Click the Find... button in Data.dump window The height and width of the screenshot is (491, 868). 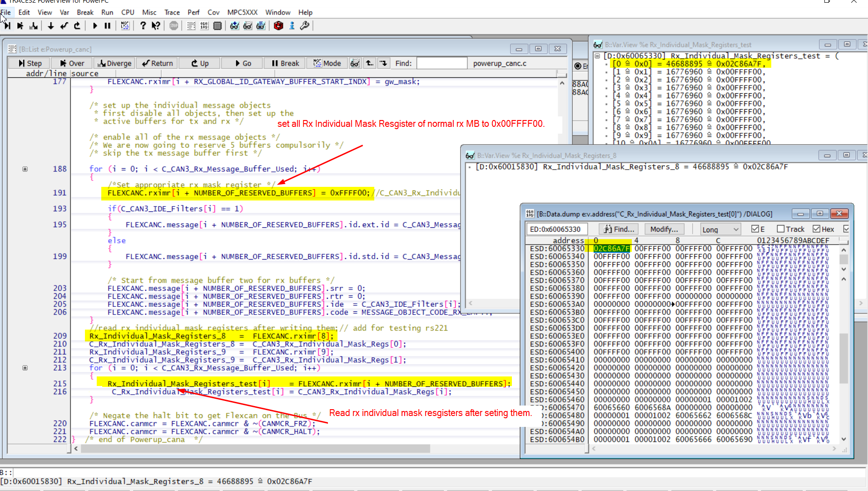pyautogui.click(x=619, y=229)
